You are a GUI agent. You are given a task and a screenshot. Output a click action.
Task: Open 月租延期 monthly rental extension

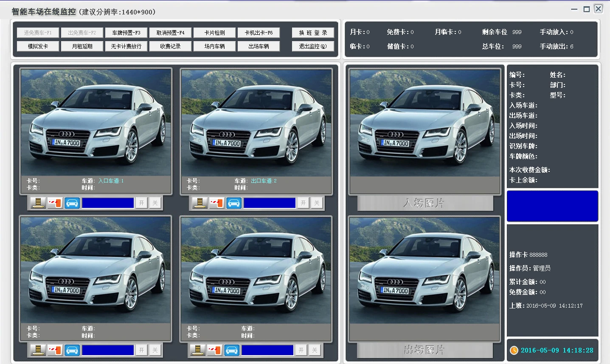(82, 46)
